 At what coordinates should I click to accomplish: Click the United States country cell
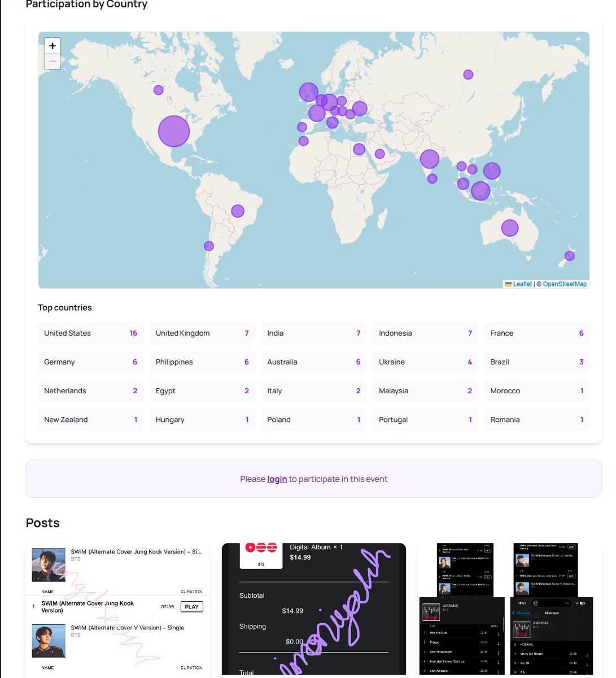click(x=91, y=333)
